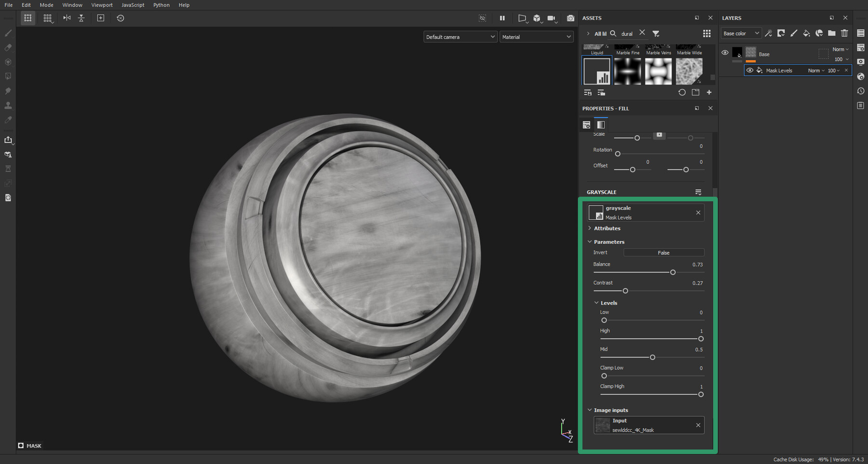This screenshot has width=868, height=464.
Task: Add a fill layer in the Layers panel
Action: point(806,33)
